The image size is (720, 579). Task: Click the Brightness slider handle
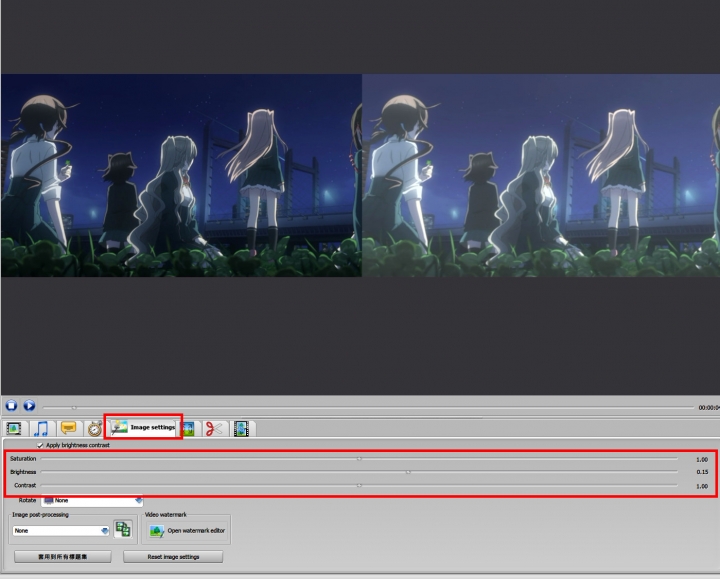tap(408, 472)
